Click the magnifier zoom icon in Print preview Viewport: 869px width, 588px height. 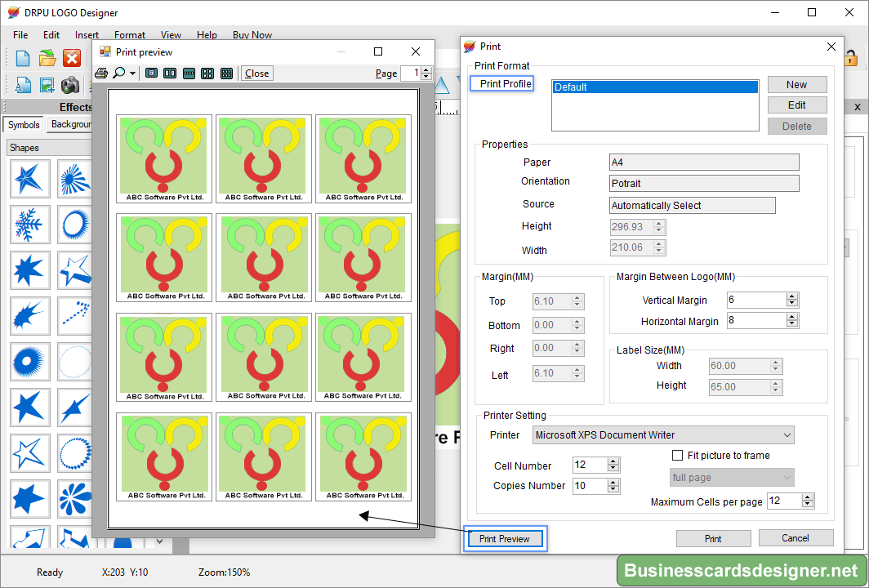tap(118, 73)
